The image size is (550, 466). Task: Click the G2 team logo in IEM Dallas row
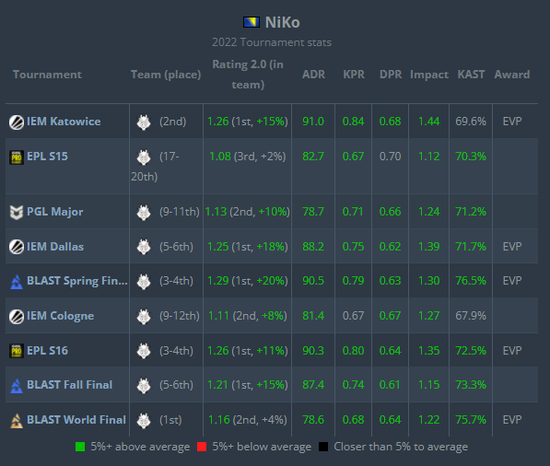(143, 247)
